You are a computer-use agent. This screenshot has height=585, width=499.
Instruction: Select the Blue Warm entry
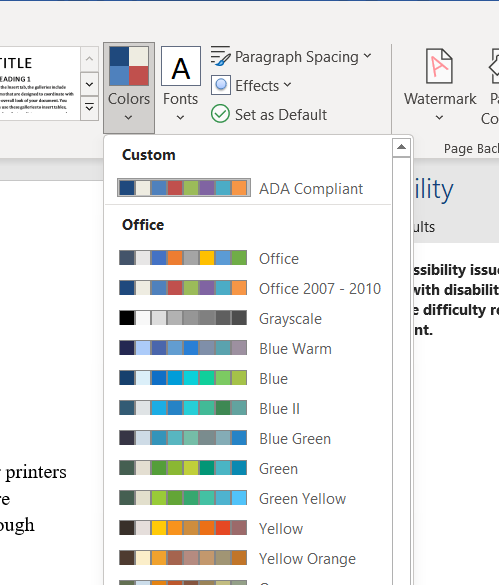pos(295,349)
